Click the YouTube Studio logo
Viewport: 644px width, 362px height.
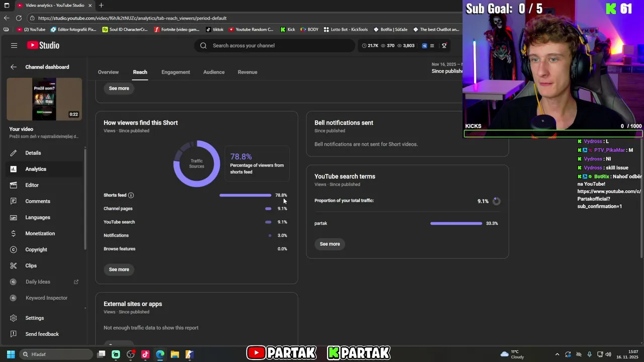(x=43, y=45)
